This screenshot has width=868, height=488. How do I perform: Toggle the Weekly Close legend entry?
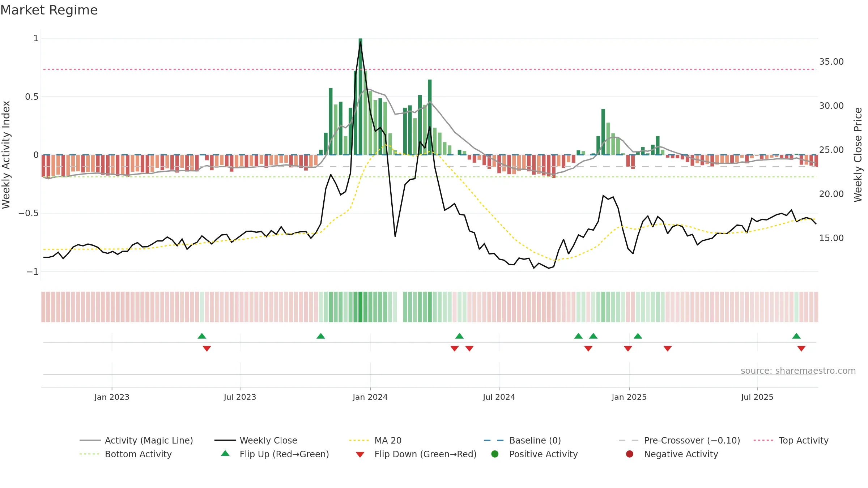point(256,440)
